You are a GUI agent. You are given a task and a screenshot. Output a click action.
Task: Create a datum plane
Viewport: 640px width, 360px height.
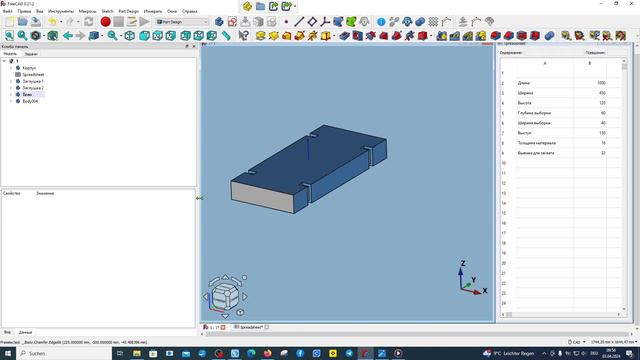pos(312,22)
